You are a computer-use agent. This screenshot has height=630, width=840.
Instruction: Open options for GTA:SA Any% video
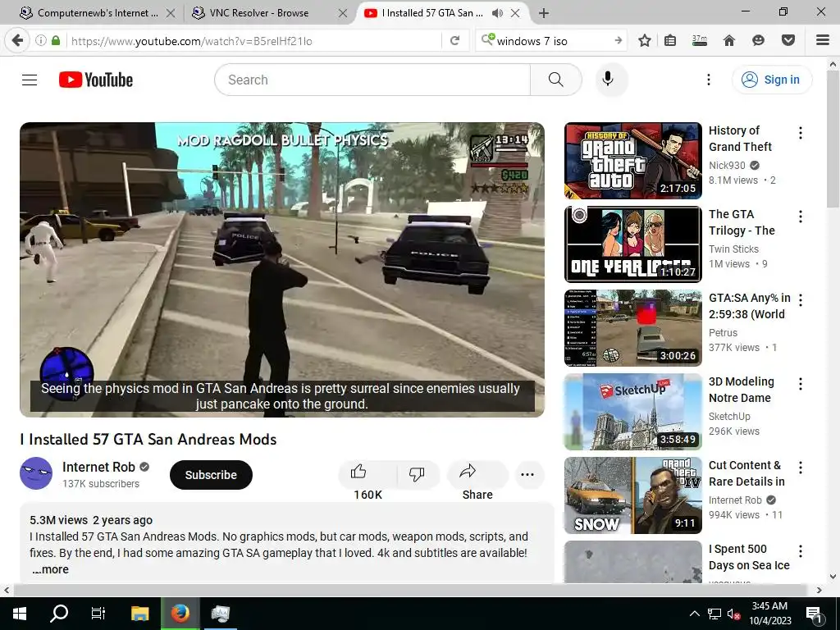pyautogui.click(x=801, y=300)
